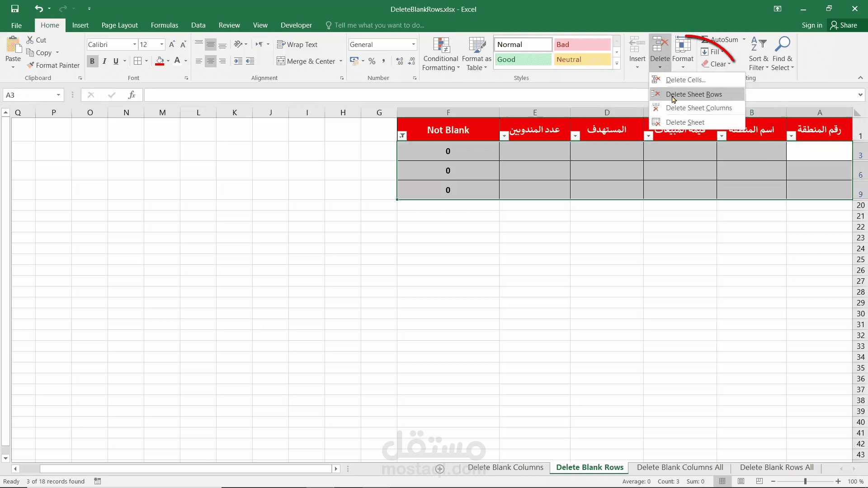Click the Merge & Center icon
Viewport: 868px width, 488px height.
pyautogui.click(x=281, y=61)
